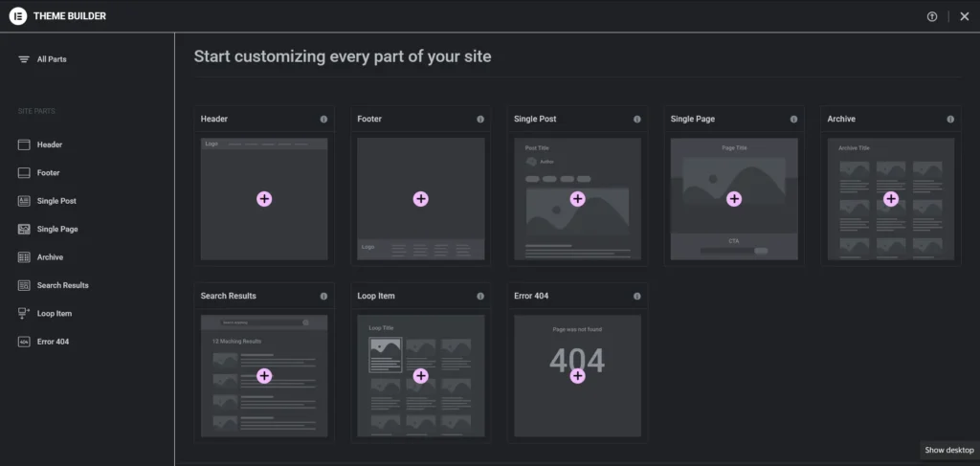Open the Single Post label in the sidebar
The width and height of the screenshot is (980, 466).
[56, 201]
